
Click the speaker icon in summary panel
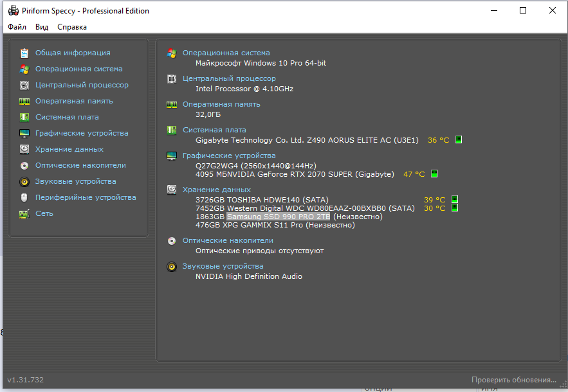172,267
